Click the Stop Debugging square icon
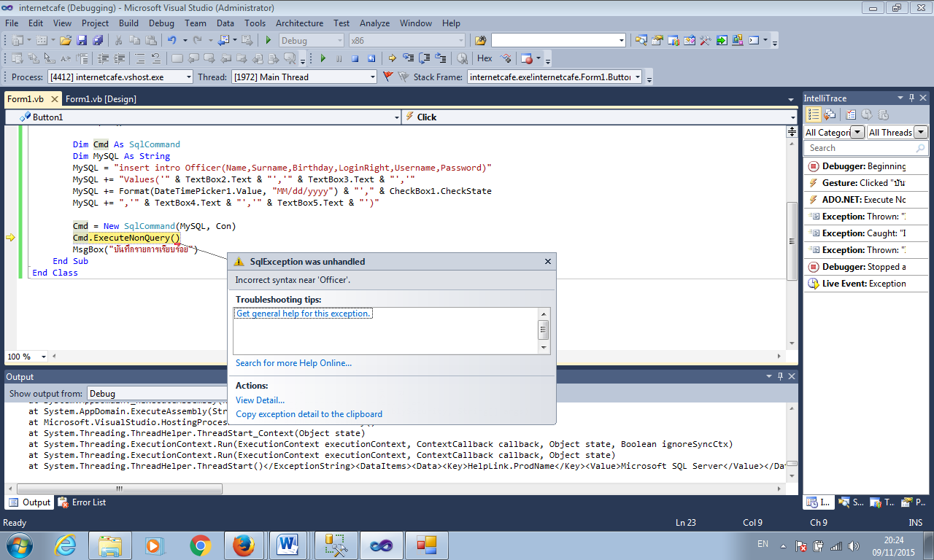 click(x=355, y=58)
